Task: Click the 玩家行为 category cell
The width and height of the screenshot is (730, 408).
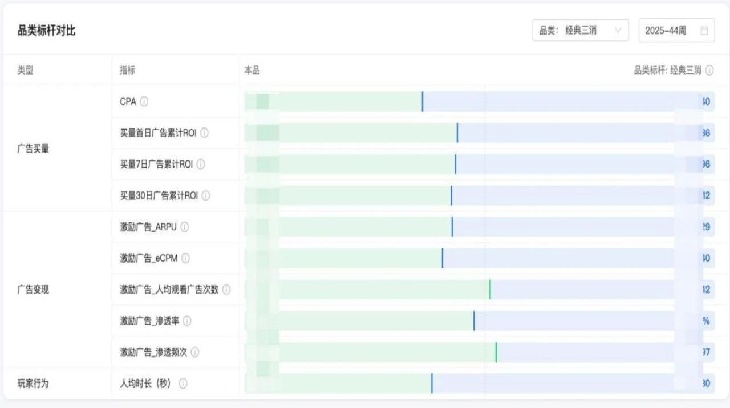Action: (33, 383)
